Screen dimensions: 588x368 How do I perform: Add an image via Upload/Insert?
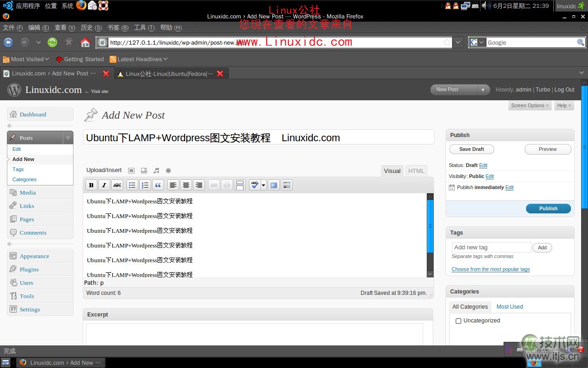click(x=131, y=171)
